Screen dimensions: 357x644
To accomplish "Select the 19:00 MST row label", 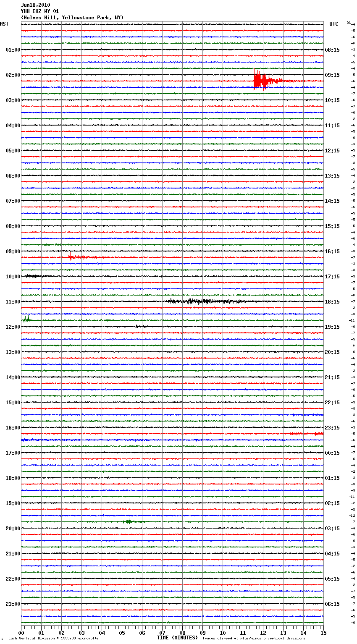I will [x=13, y=503].
